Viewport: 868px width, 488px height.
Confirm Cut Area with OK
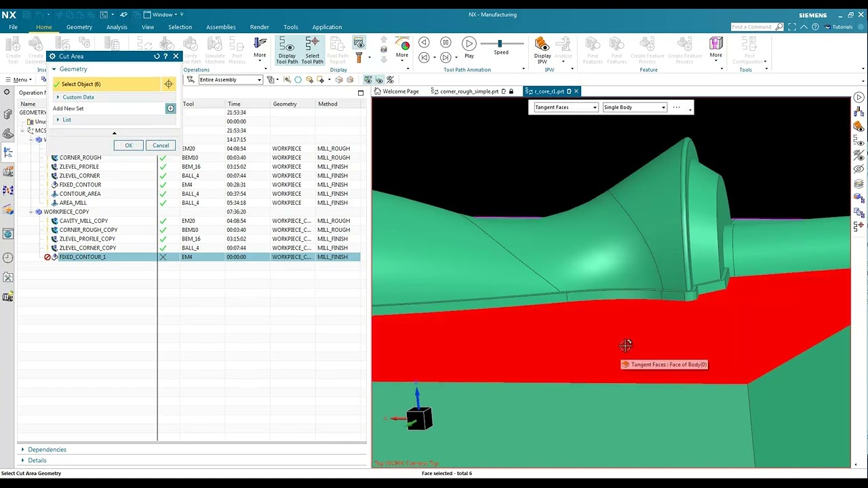point(128,145)
